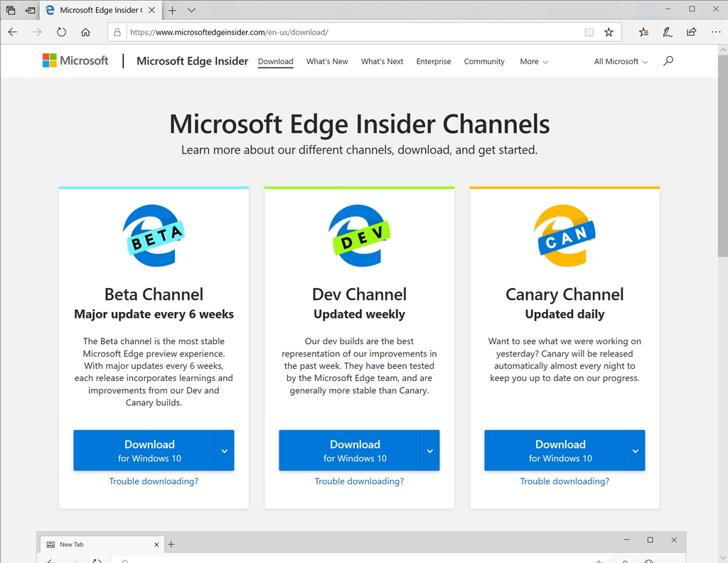Open the All Microsoft dropdown
Image resolution: width=728 pixels, height=563 pixels.
tap(619, 62)
